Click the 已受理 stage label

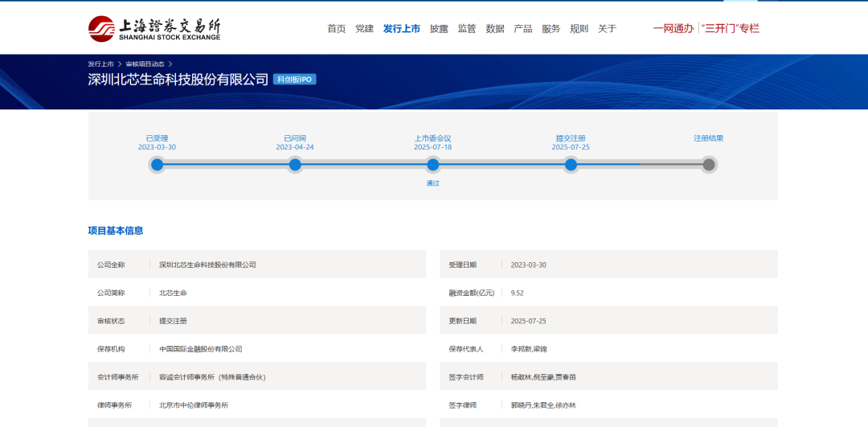point(158,138)
